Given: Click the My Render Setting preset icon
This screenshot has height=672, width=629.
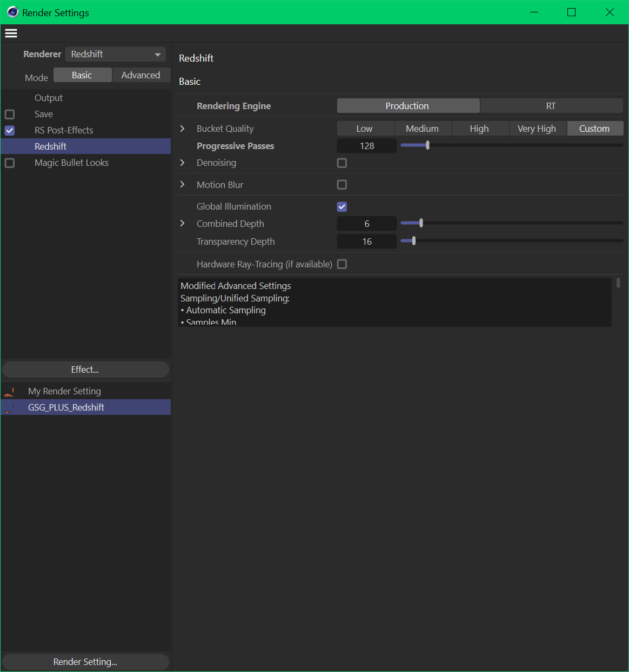Looking at the screenshot, I should pos(9,391).
